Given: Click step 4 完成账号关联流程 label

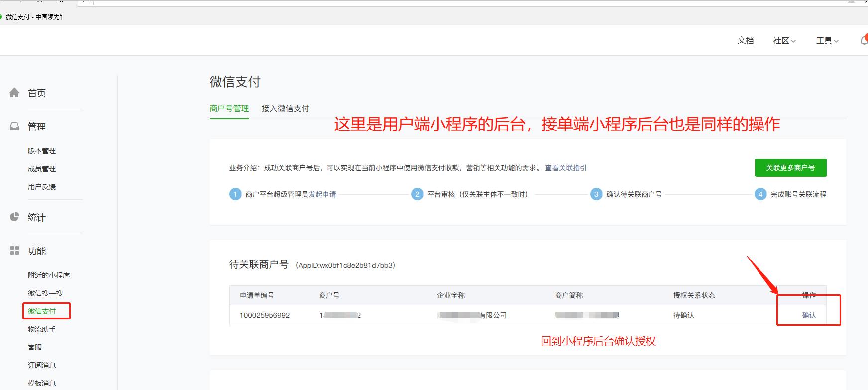Looking at the screenshot, I should [x=798, y=194].
